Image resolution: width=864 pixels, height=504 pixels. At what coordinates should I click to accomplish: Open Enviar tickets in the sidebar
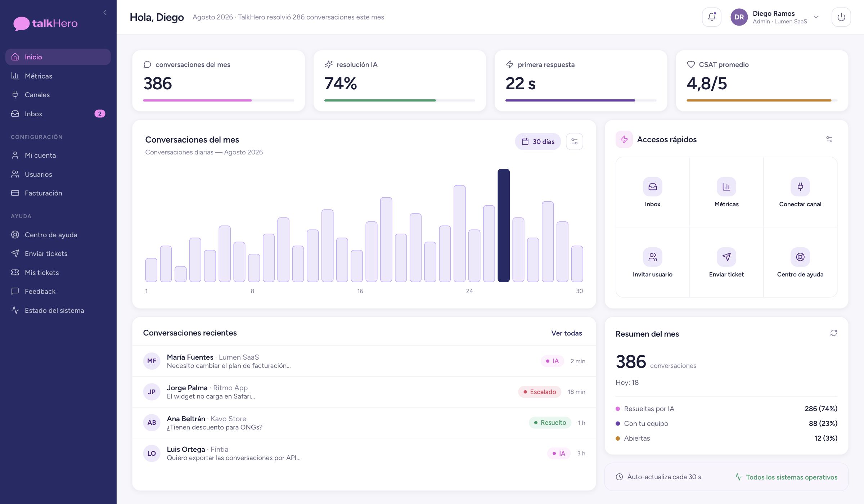[58, 253]
